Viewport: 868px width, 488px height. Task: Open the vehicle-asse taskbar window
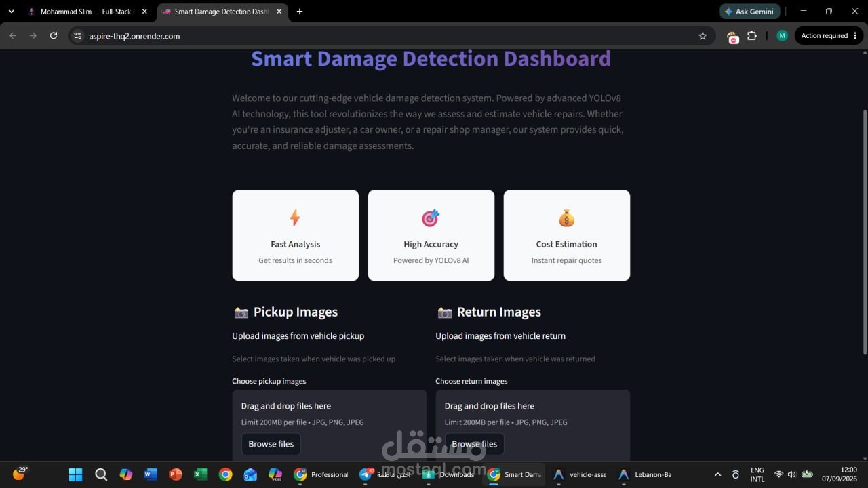[580, 474]
